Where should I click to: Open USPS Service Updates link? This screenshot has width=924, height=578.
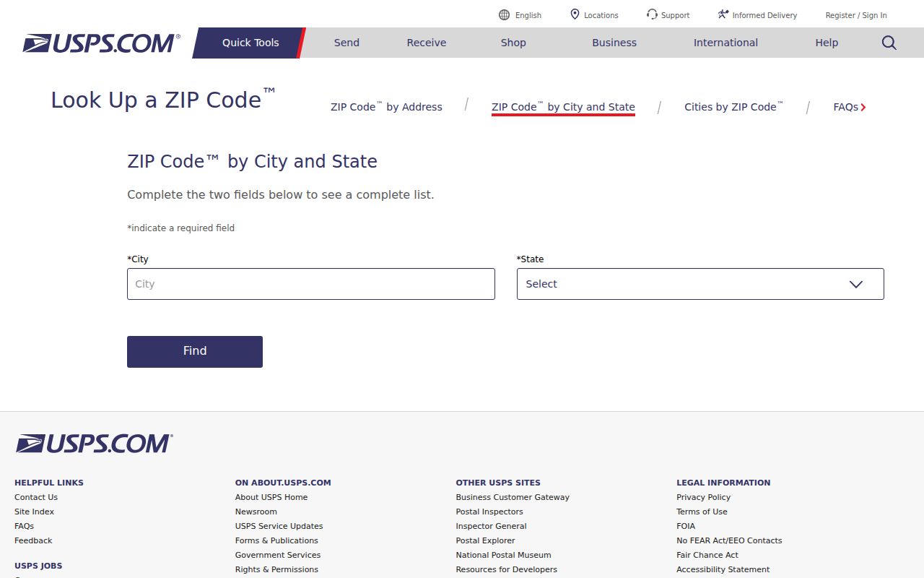279,526
